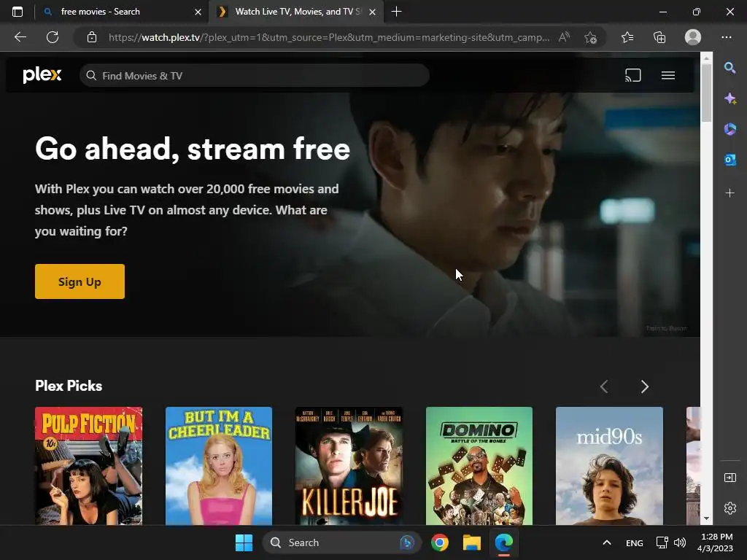View site information lock icon
747x560 pixels.
coord(92,37)
